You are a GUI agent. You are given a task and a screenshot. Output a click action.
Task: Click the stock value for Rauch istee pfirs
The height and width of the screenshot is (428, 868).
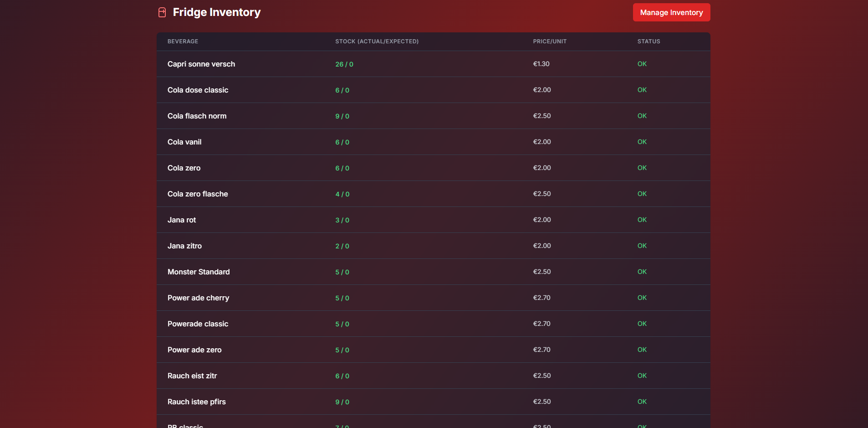tap(342, 402)
